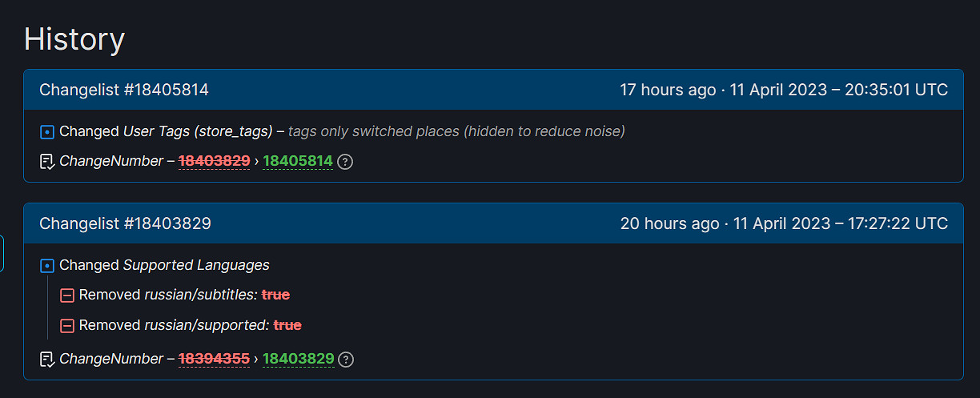Click new change number 18403829 in green
Viewport: 980px width, 398px height.
[298, 359]
